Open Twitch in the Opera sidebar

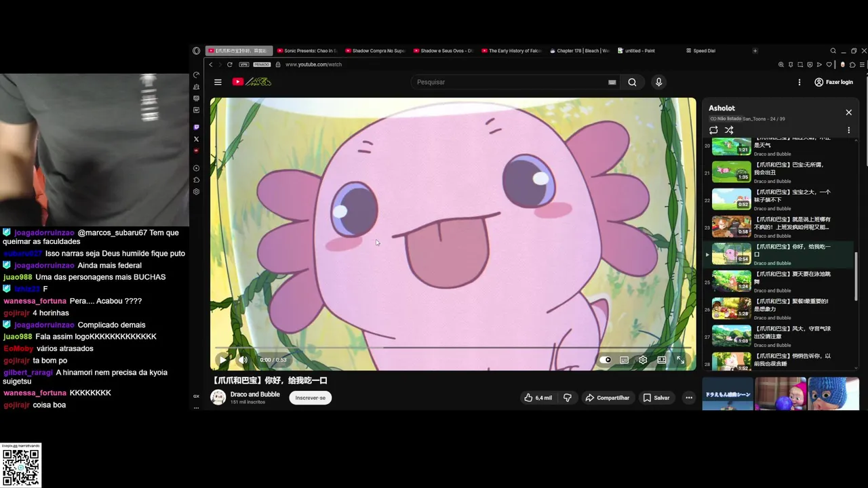(x=197, y=127)
